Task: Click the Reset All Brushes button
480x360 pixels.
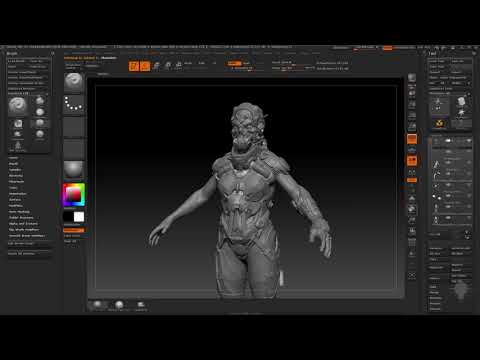Action: pyautogui.click(x=29, y=253)
